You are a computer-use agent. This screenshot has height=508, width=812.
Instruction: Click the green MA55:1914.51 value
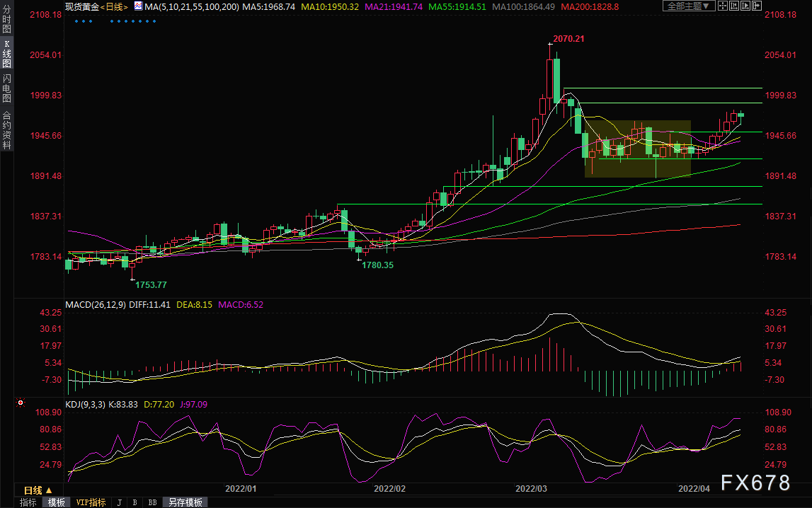click(x=457, y=7)
